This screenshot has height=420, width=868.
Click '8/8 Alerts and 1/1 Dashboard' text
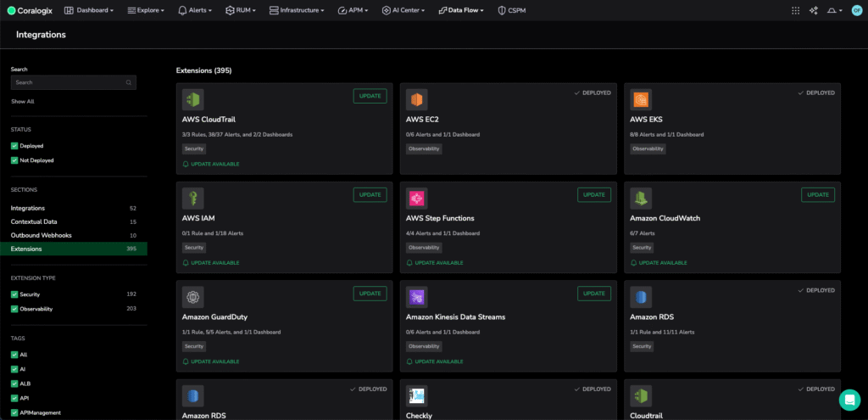(x=666, y=135)
